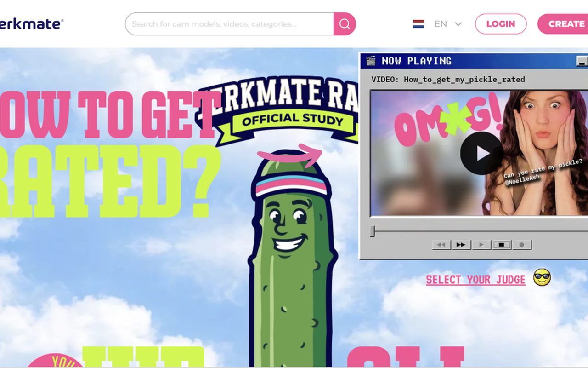Click the rewind button in the player
The width and height of the screenshot is (588, 368).
441,245
